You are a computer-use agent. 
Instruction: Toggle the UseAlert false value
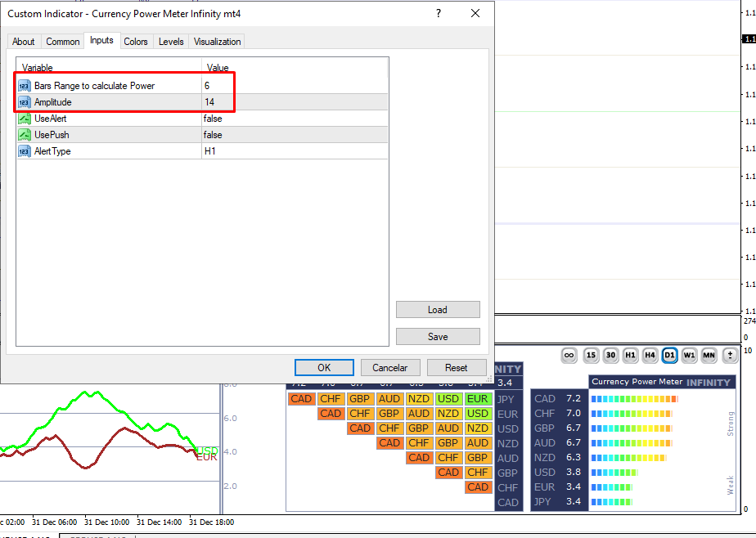pos(295,119)
